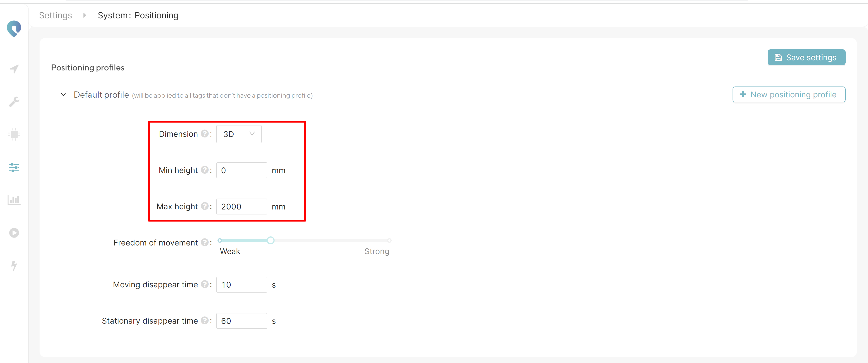This screenshot has width=868, height=363.
Task: Click the Moving disappear time field
Action: pos(241,285)
